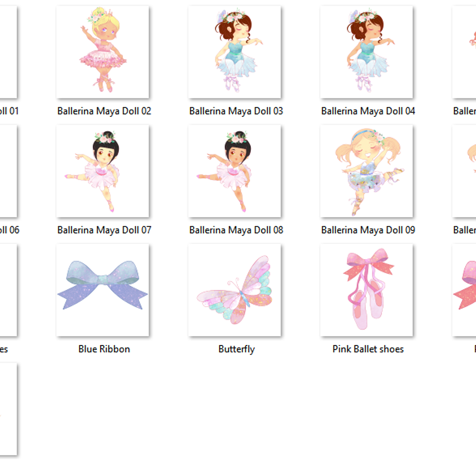The width and height of the screenshot is (476, 476).
Task: Click the Butterfly image thumbnail
Action: 234,290
